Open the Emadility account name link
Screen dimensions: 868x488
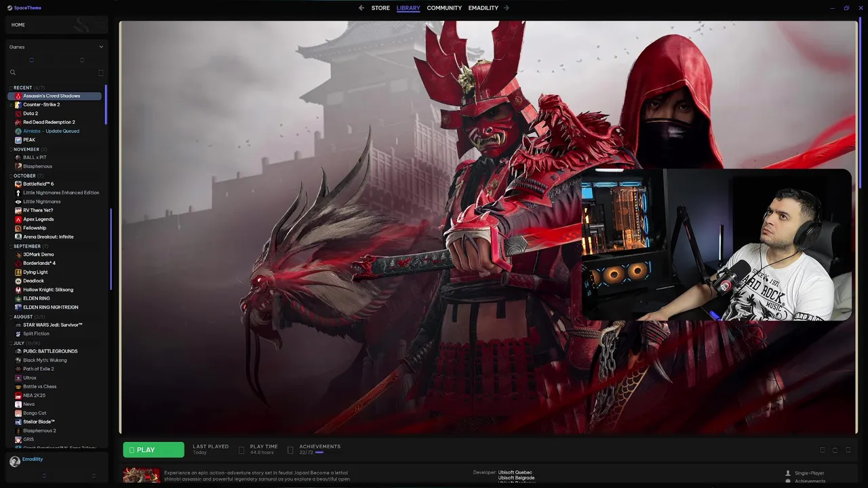click(x=33, y=459)
